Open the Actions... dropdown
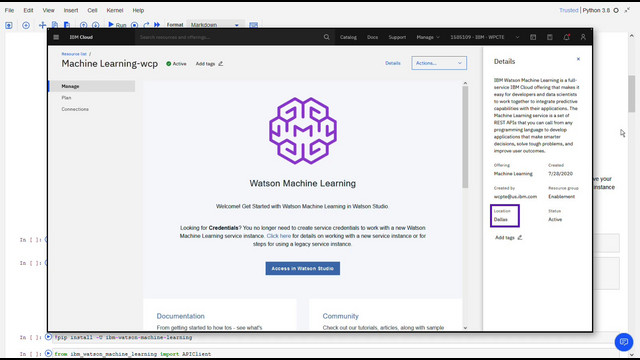 click(x=439, y=63)
